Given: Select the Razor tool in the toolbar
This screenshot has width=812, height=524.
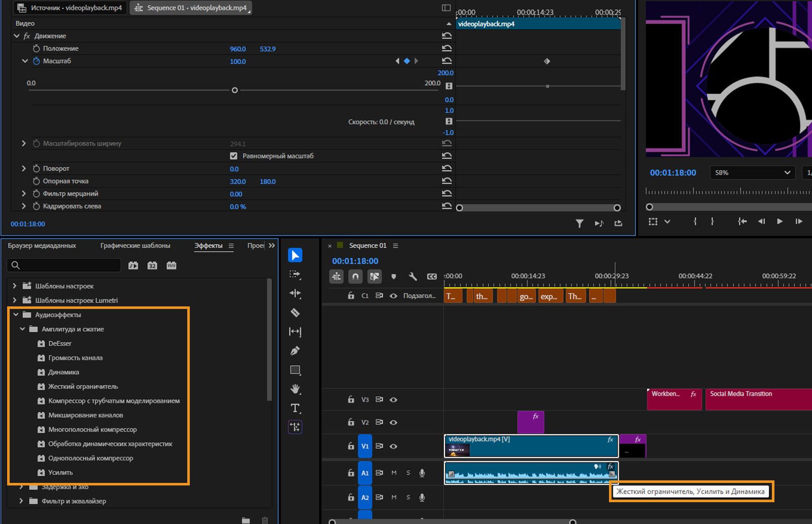Looking at the screenshot, I should point(295,312).
